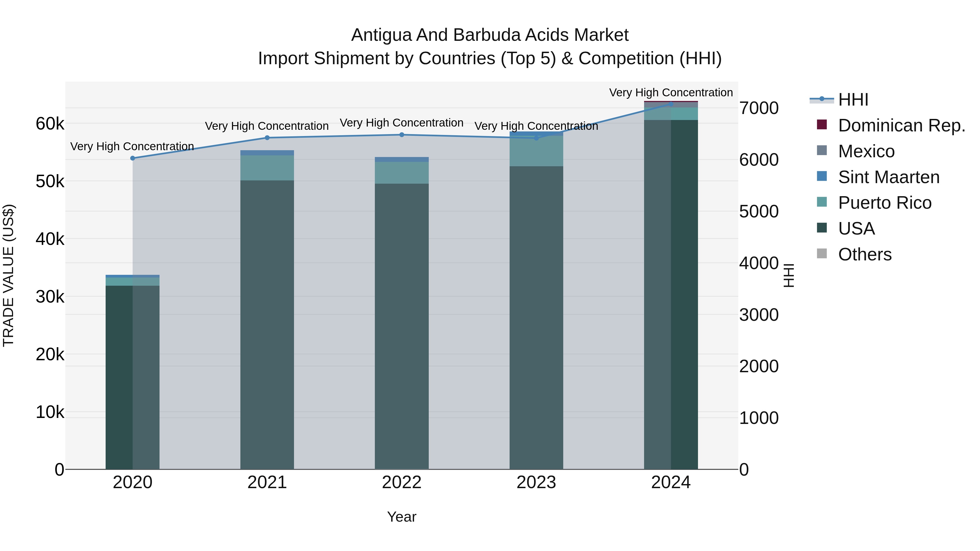Click the 2021 x-axis label

267,482
